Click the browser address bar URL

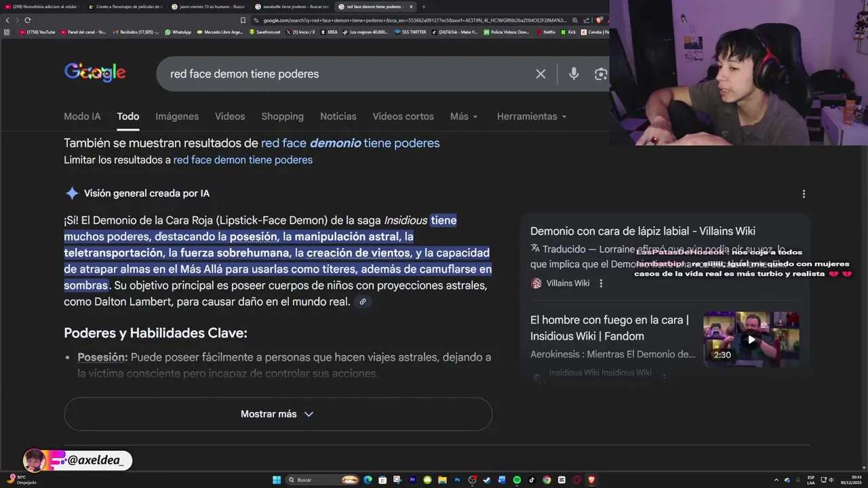tap(414, 20)
